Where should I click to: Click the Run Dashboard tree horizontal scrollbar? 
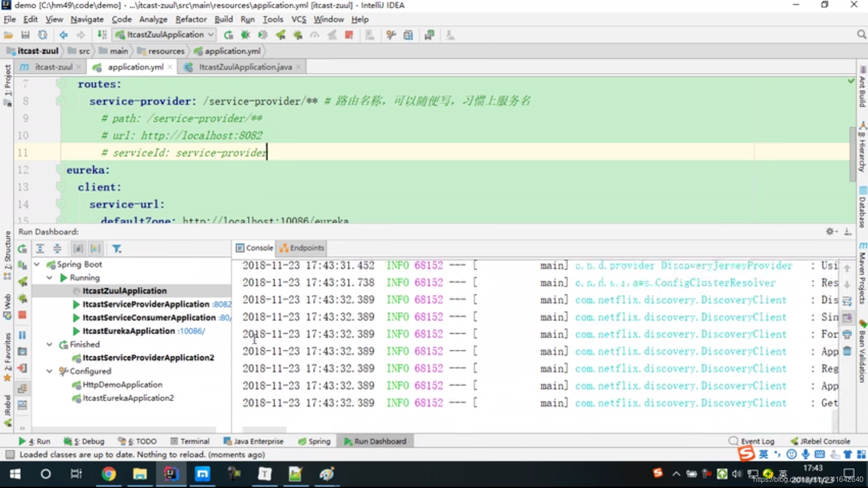(123, 429)
